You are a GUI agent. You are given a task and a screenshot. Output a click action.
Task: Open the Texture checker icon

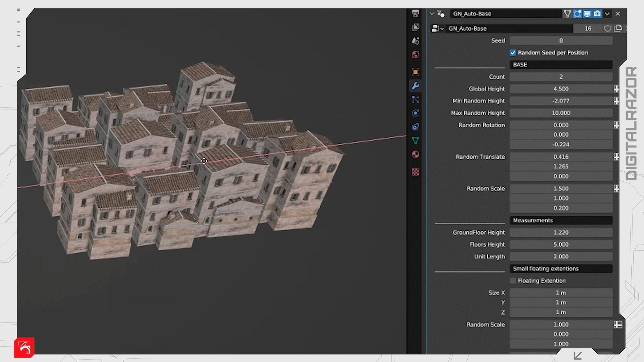point(415,172)
